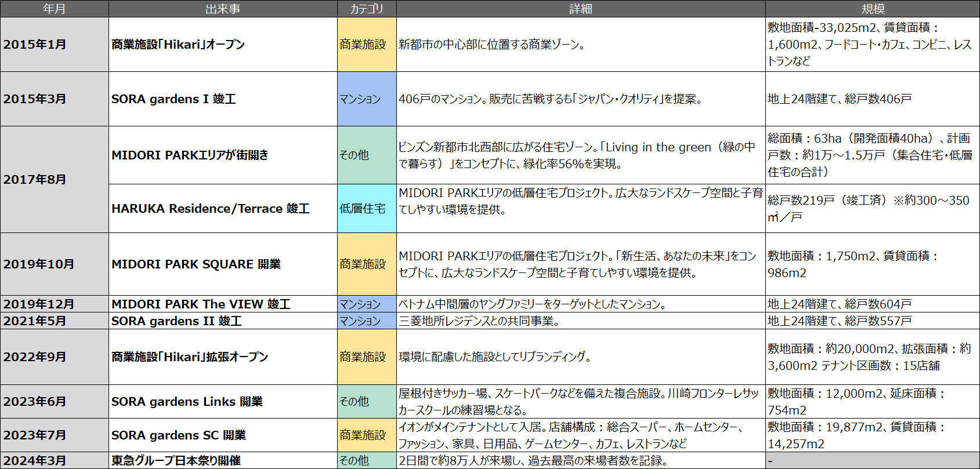
Task: Click the MIDORI PARK SQUARE 開業 cell
Action: (x=223, y=264)
